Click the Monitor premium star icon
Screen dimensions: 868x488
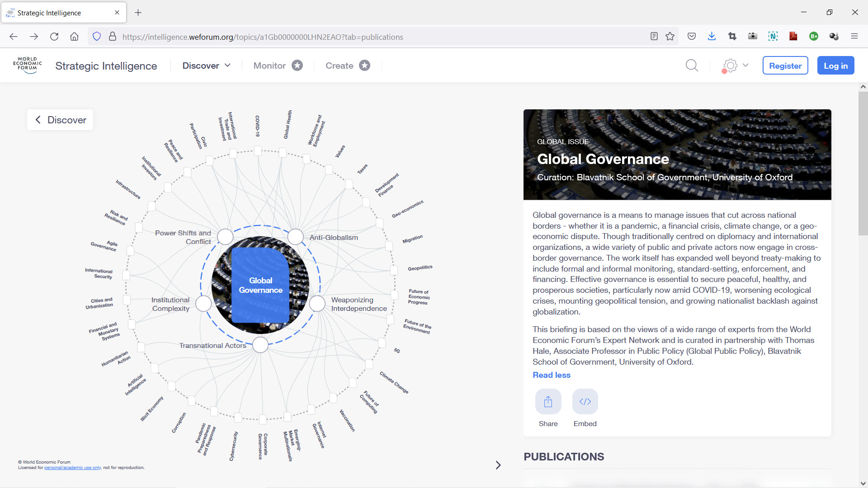click(x=297, y=66)
